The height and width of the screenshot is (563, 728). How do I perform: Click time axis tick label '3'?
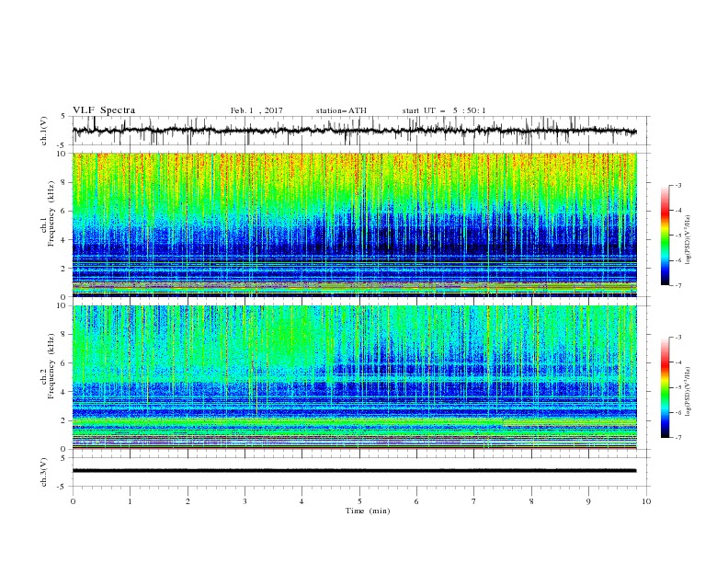245,501
